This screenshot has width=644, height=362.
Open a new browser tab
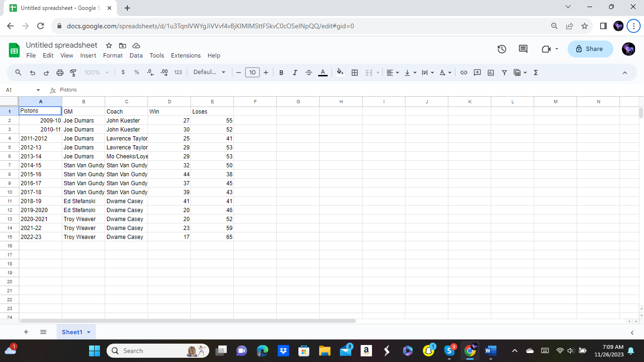pos(127,8)
